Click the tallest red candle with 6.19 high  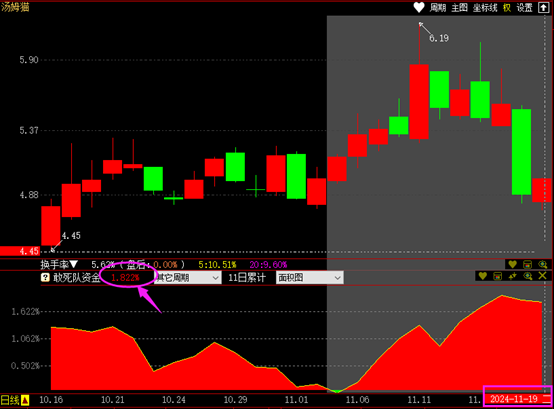pyautogui.click(x=419, y=102)
